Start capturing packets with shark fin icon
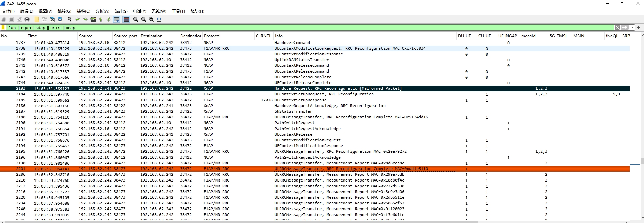 coord(4,19)
